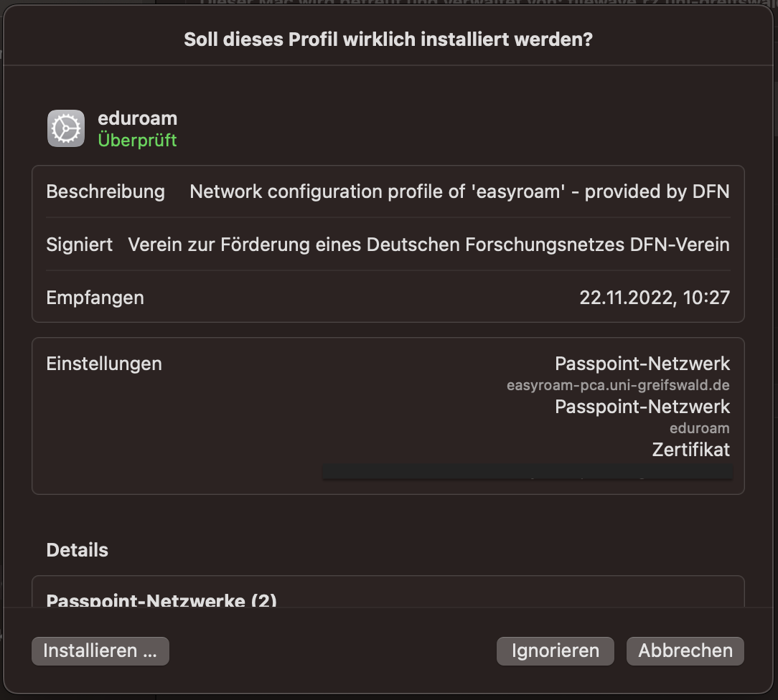
Task: Click the Empfangen row label
Action: point(95,298)
